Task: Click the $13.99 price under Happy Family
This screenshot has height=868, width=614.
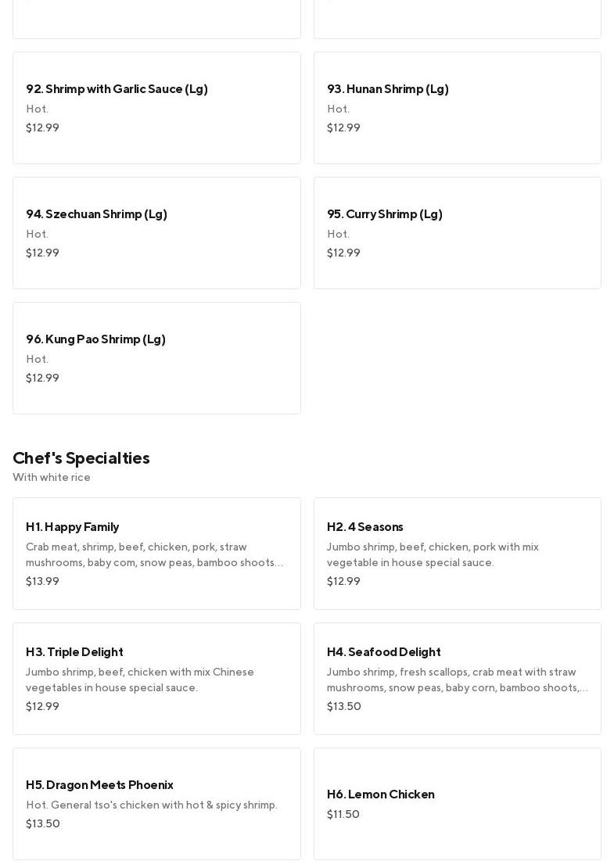Action: click(42, 581)
